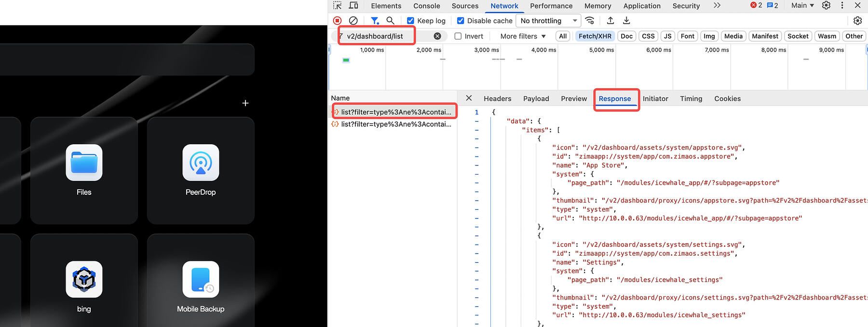The height and width of the screenshot is (327, 868).
Task: Switch to the Elements tab
Action: click(386, 6)
